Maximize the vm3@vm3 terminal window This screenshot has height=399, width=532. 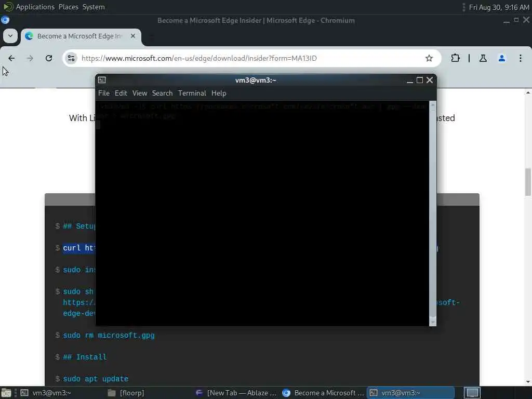[x=420, y=80]
